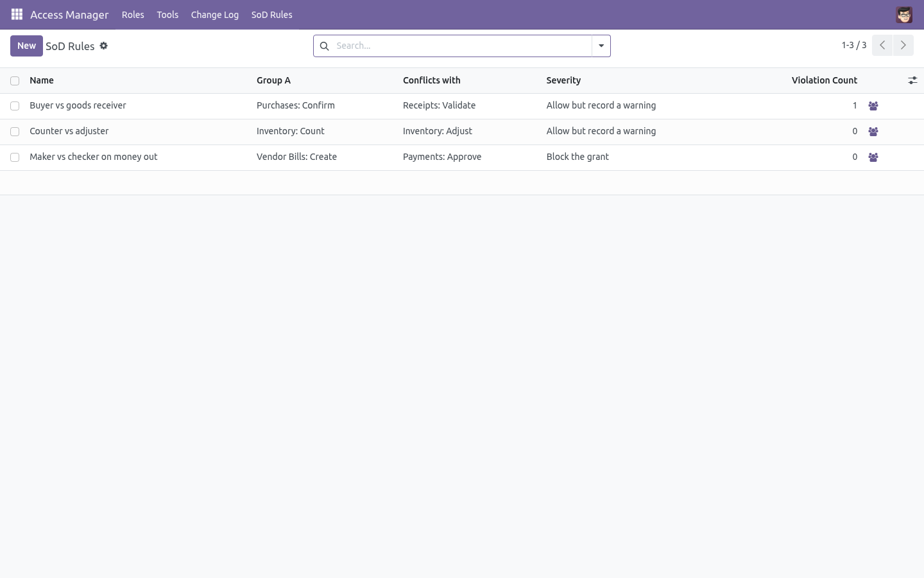924x578 pixels.
Task: Tick the Maker vs checker on money out checkbox
Action: pos(15,157)
